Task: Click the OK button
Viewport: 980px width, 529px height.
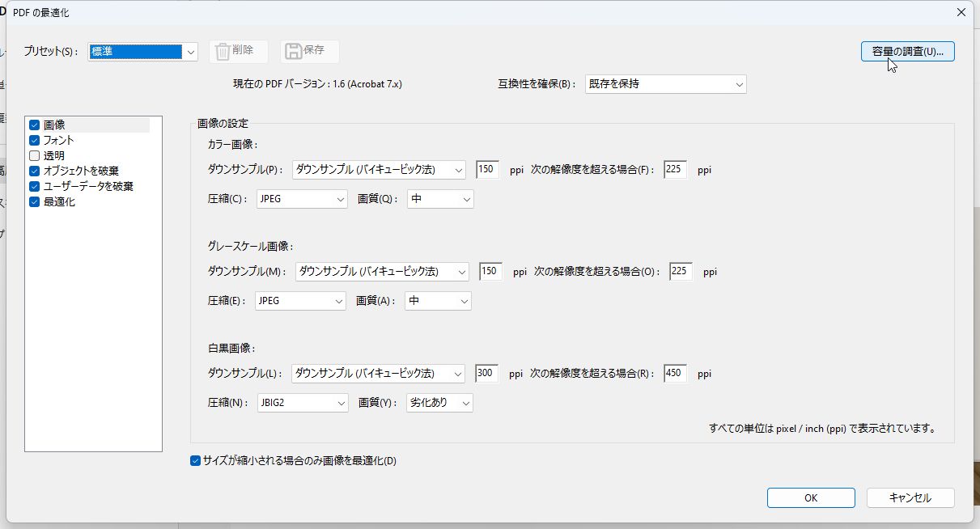Action: pyautogui.click(x=810, y=497)
